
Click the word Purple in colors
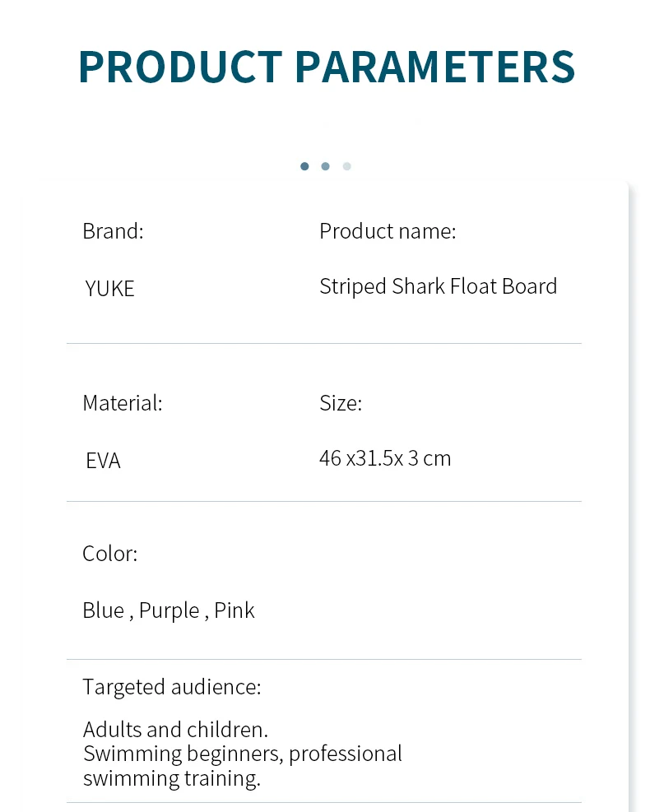click(x=169, y=611)
